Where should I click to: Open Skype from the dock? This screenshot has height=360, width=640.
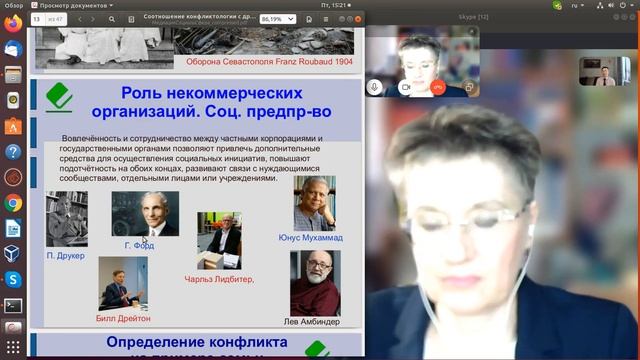(13, 280)
